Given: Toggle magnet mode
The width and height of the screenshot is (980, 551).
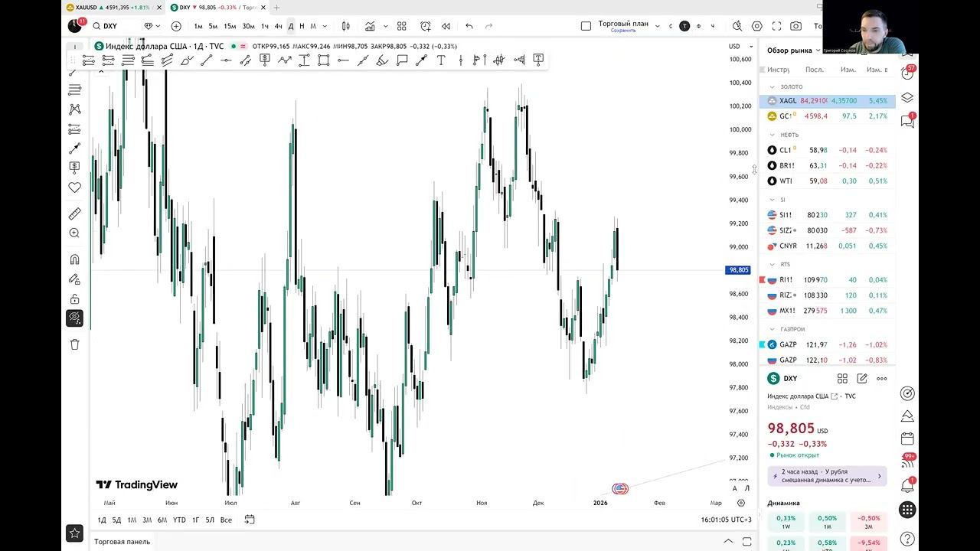Looking at the screenshot, I should click(74, 259).
